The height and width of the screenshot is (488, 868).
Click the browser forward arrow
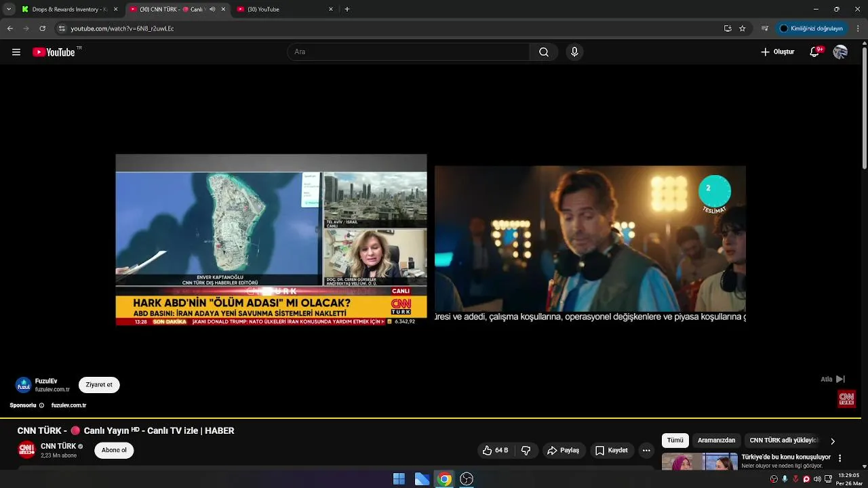coord(26,28)
